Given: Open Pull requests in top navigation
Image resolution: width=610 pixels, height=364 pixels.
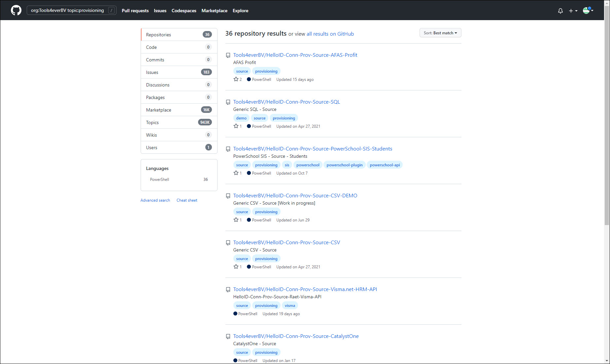Looking at the screenshot, I should tap(135, 11).
